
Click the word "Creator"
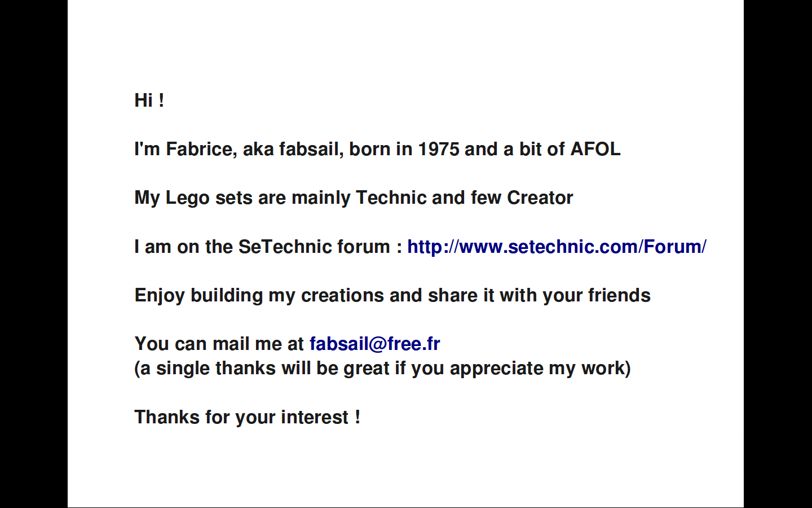[540, 198]
